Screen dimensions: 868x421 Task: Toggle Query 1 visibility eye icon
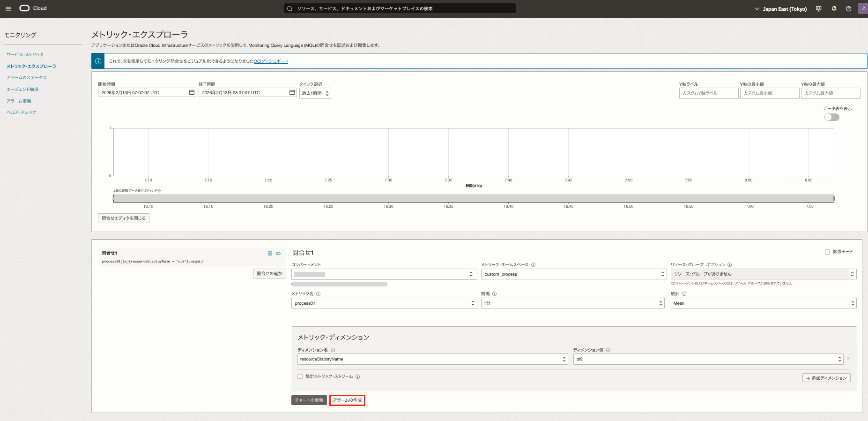click(x=278, y=253)
